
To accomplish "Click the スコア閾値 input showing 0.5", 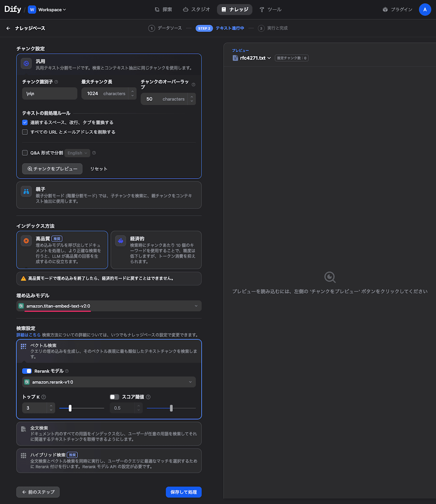I will coord(122,408).
